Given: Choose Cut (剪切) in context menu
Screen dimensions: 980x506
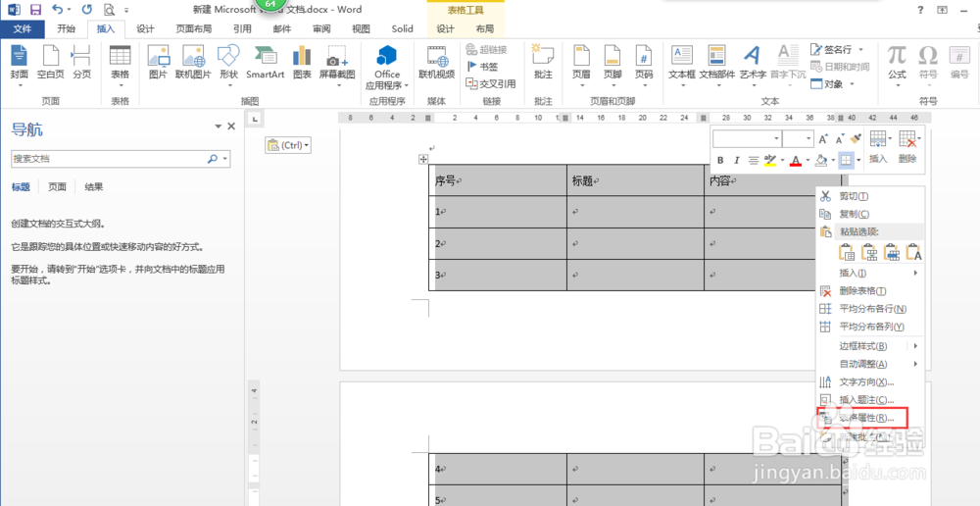Looking at the screenshot, I should click(x=870, y=196).
